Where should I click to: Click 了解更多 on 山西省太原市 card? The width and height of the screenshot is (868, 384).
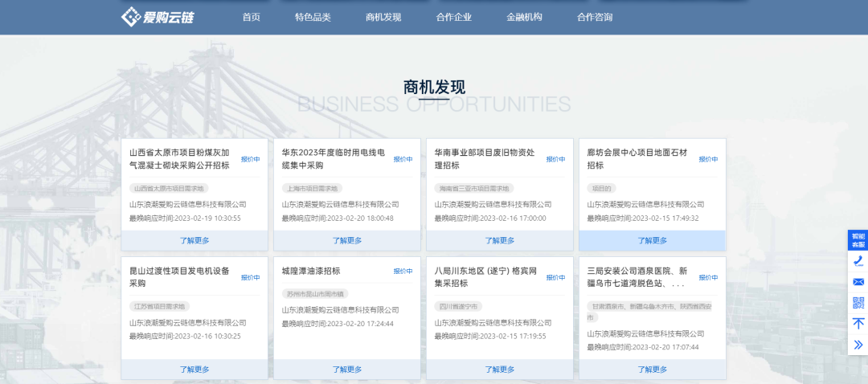(x=194, y=240)
